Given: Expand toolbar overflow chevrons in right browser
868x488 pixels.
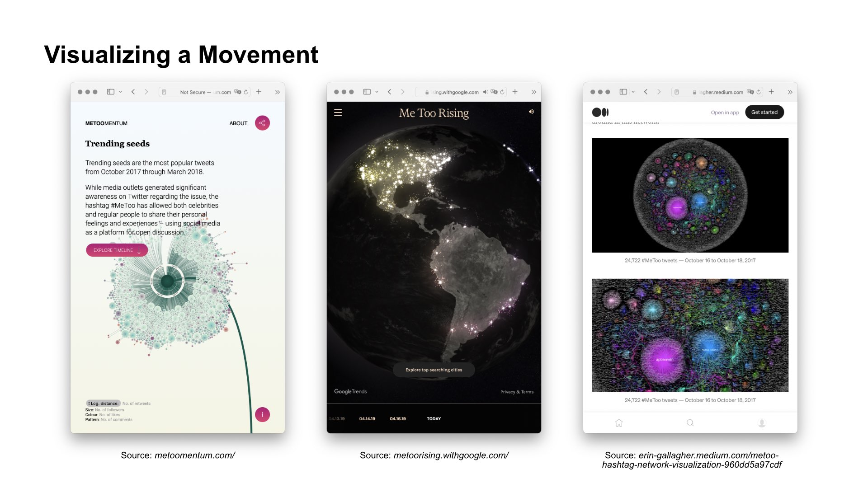Looking at the screenshot, I should 790,92.
